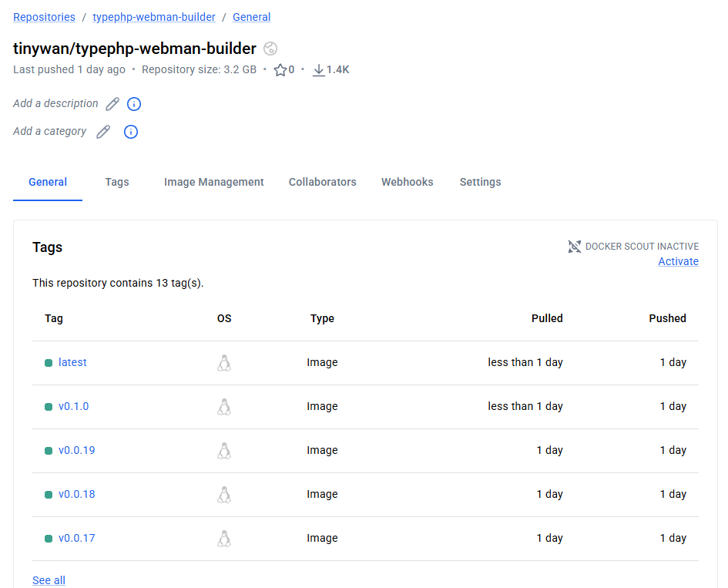Click the green status dot of v0.0.17 tag
Viewport: 728px width, 588px height.
click(x=49, y=539)
